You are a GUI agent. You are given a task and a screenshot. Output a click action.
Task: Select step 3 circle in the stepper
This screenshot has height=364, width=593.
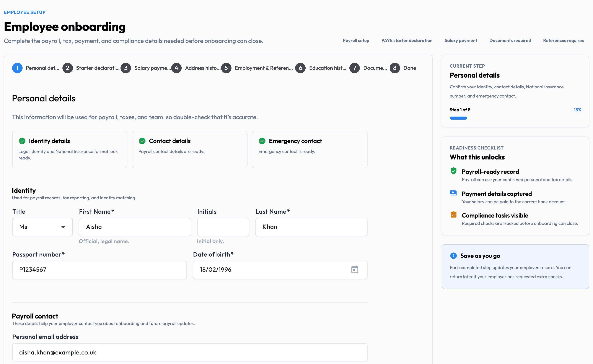pos(126,68)
